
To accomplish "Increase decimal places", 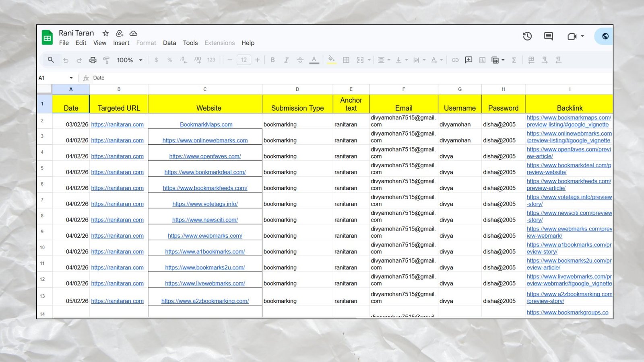I will click(197, 60).
